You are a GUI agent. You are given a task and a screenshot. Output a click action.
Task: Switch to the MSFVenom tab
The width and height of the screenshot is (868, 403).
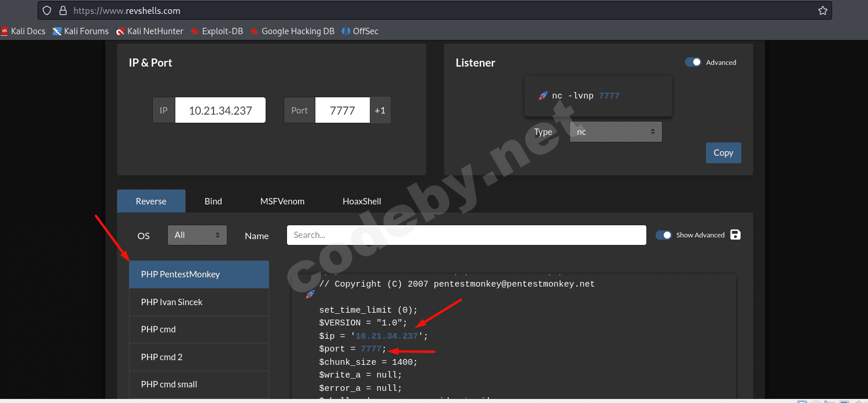[x=282, y=201]
